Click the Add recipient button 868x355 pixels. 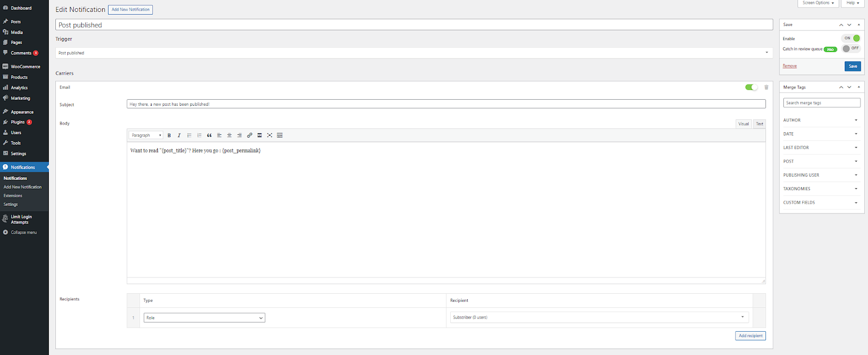click(x=750, y=336)
